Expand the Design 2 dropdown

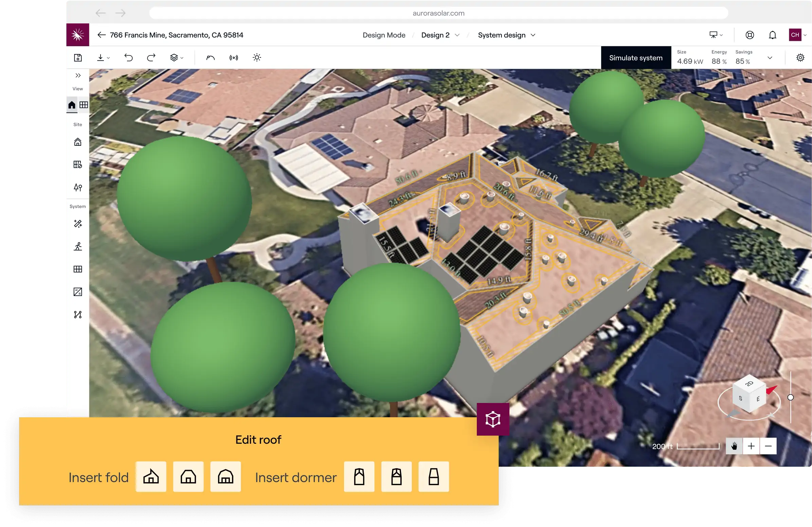click(x=458, y=35)
